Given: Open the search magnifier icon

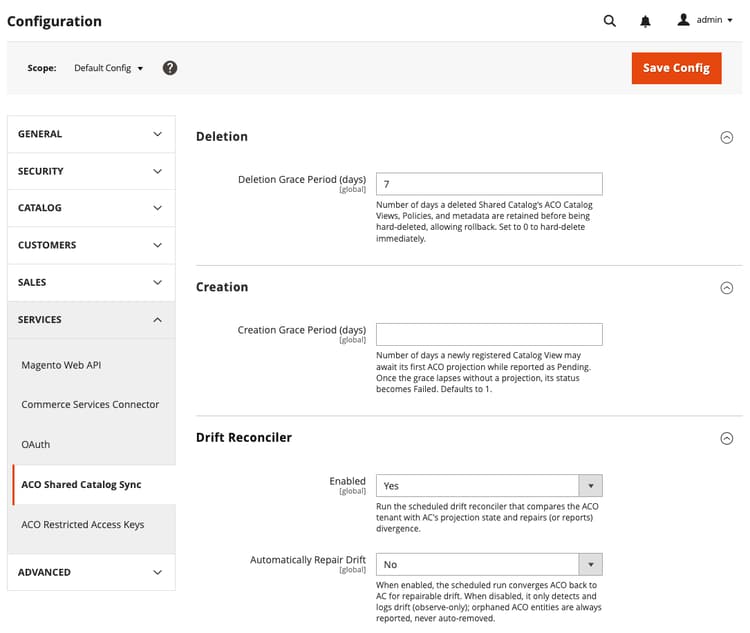Looking at the screenshot, I should (609, 21).
